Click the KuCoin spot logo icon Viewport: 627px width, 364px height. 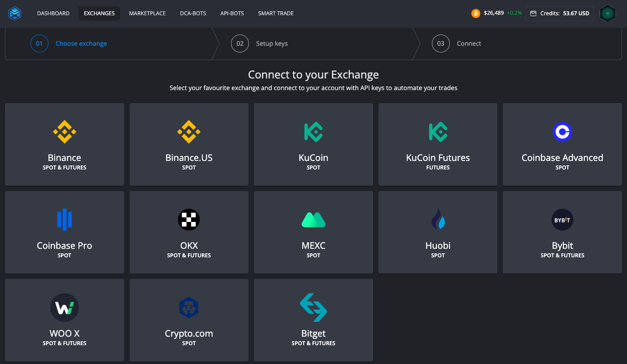[313, 132]
